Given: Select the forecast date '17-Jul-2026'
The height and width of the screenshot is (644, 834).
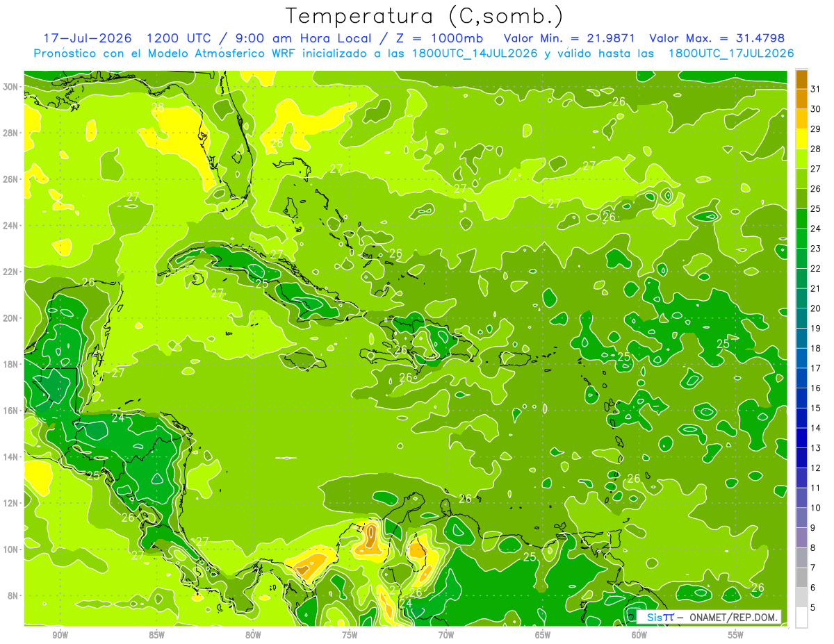Looking at the screenshot, I should 87,38.
